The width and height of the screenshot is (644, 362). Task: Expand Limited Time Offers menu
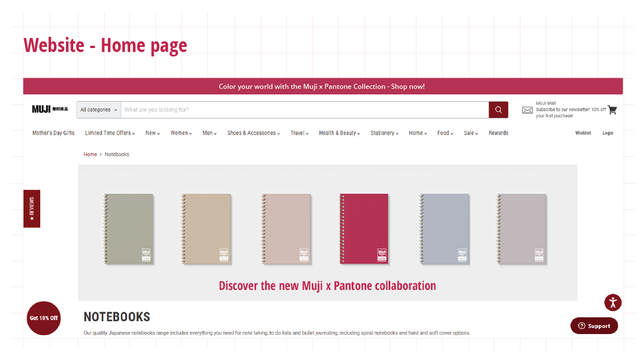click(110, 133)
